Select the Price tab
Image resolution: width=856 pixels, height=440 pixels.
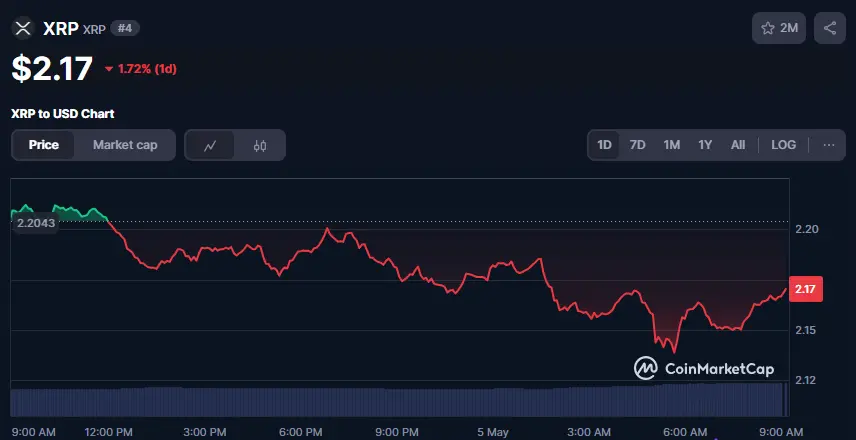(x=44, y=145)
